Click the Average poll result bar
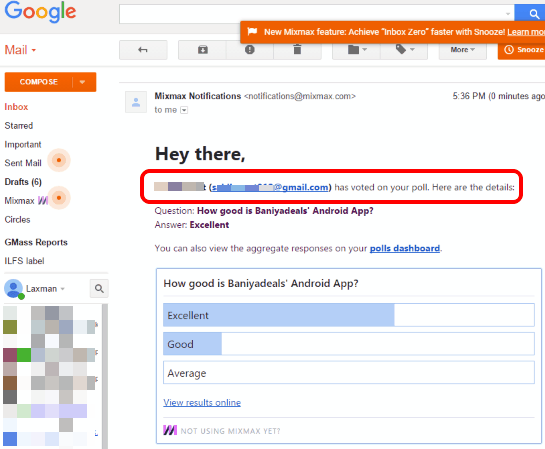Image resolution: width=545 pixels, height=449 pixels. pos(349,373)
